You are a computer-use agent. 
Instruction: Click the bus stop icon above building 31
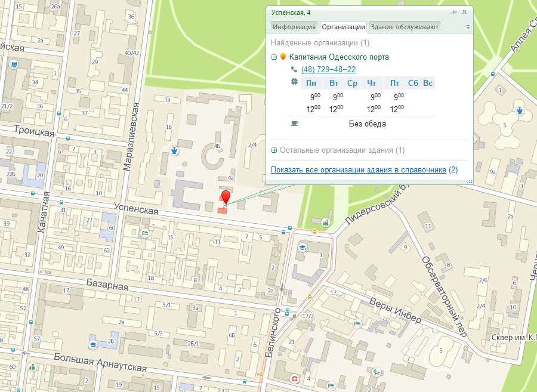coord(61,203)
